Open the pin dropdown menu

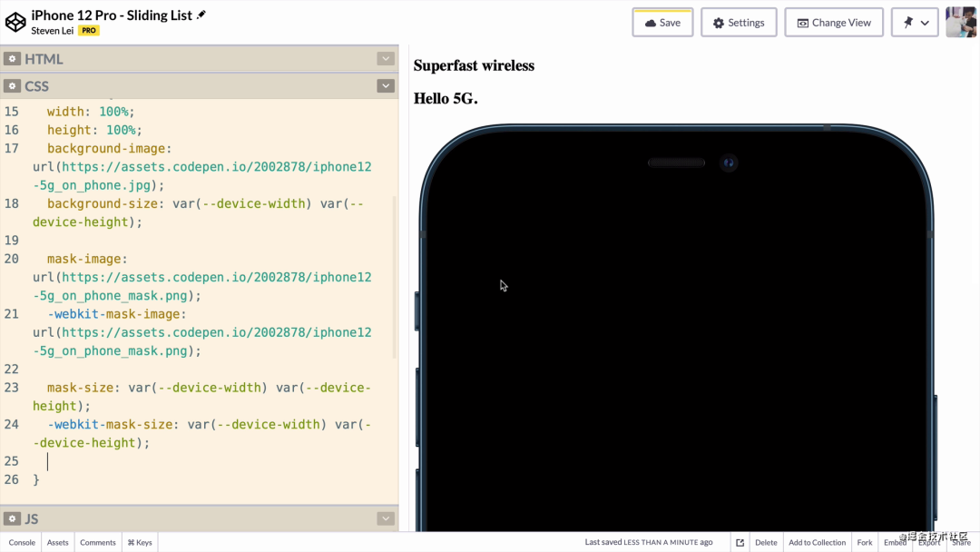click(915, 23)
